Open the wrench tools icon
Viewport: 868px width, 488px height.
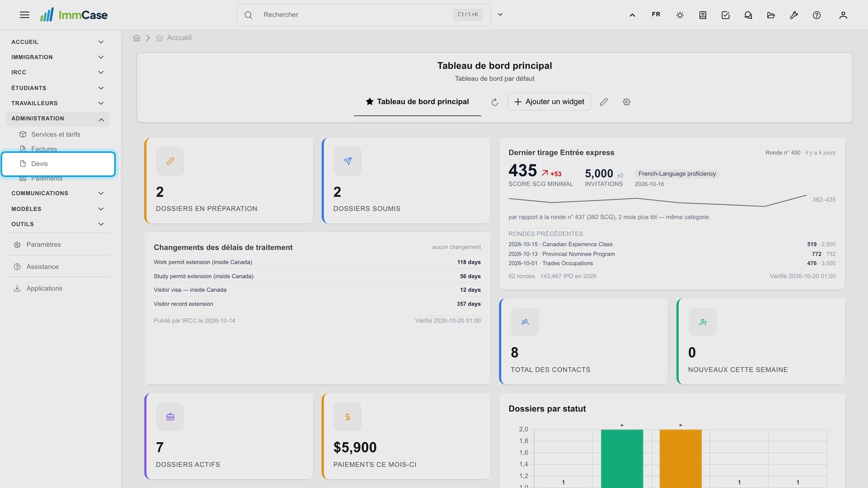[794, 15]
